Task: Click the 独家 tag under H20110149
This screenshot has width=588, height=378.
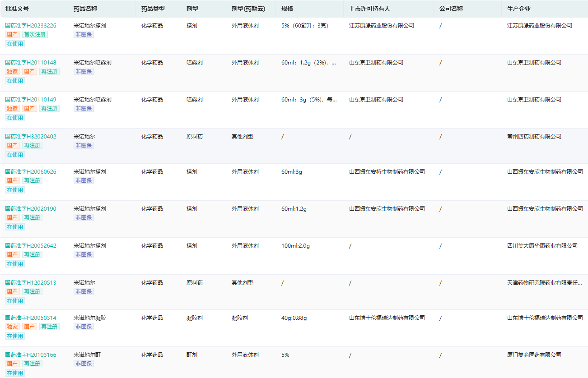Action: (12, 108)
